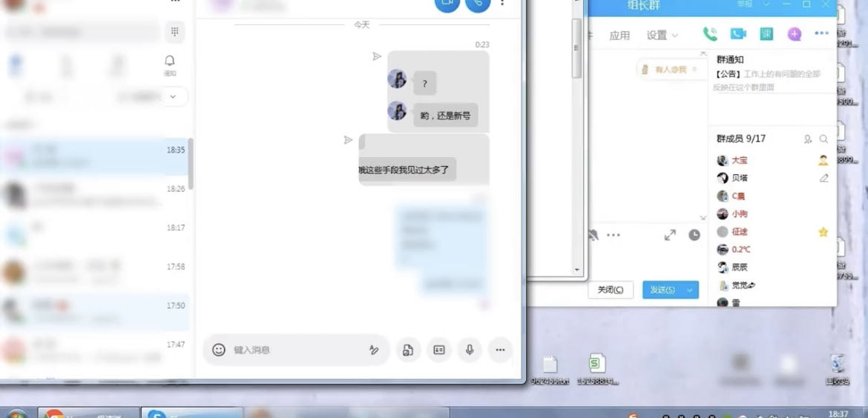Click the purple plus chat bubble icon

point(795,34)
